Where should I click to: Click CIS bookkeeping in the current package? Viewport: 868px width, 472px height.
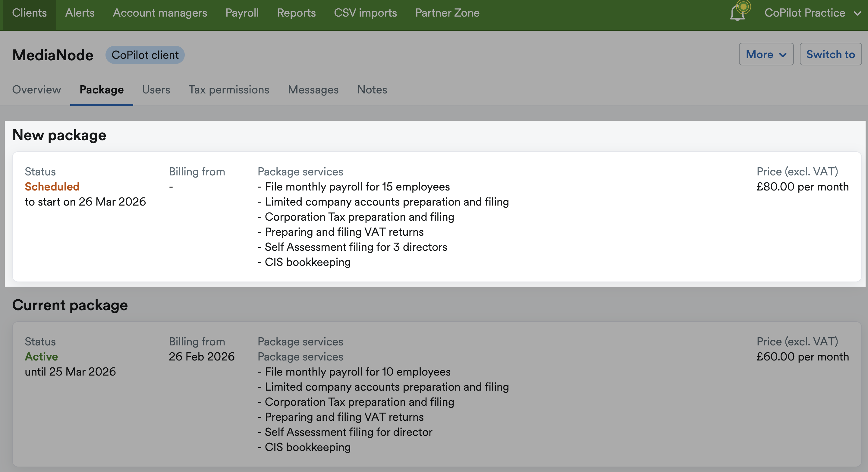[x=308, y=447]
